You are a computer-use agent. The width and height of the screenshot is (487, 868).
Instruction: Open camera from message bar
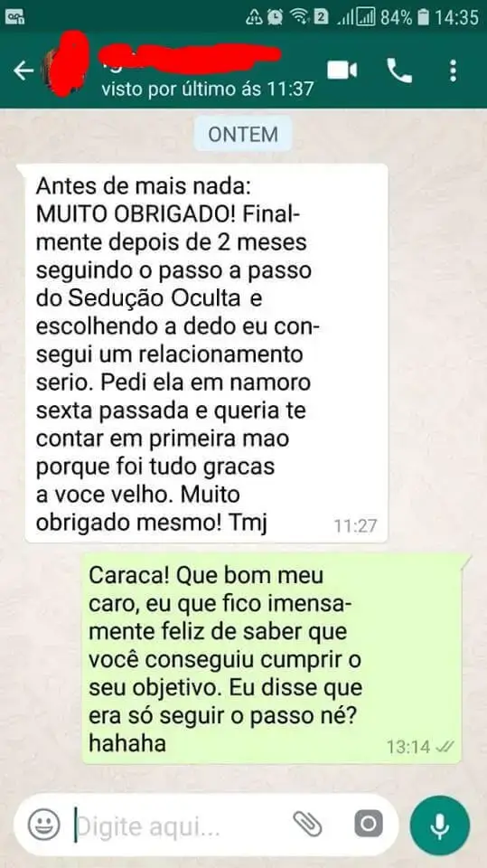(x=369, y=825)
